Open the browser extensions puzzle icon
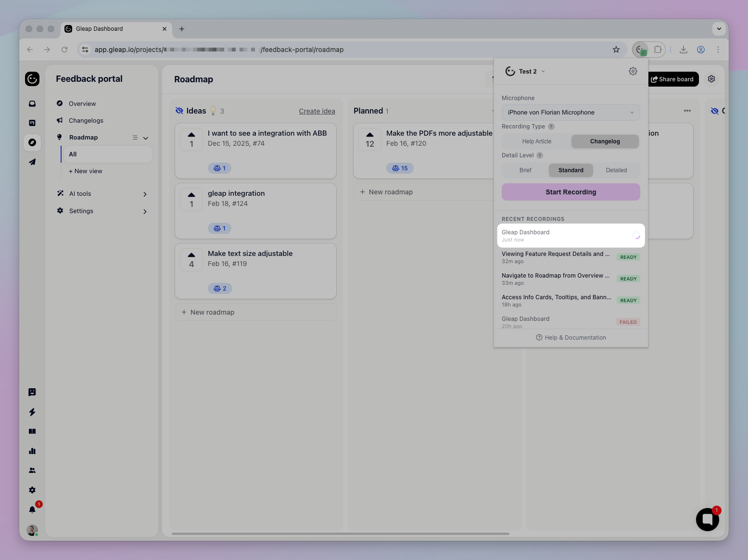The height and width of the screenshot is (560, 748). (x=658, y=50)
